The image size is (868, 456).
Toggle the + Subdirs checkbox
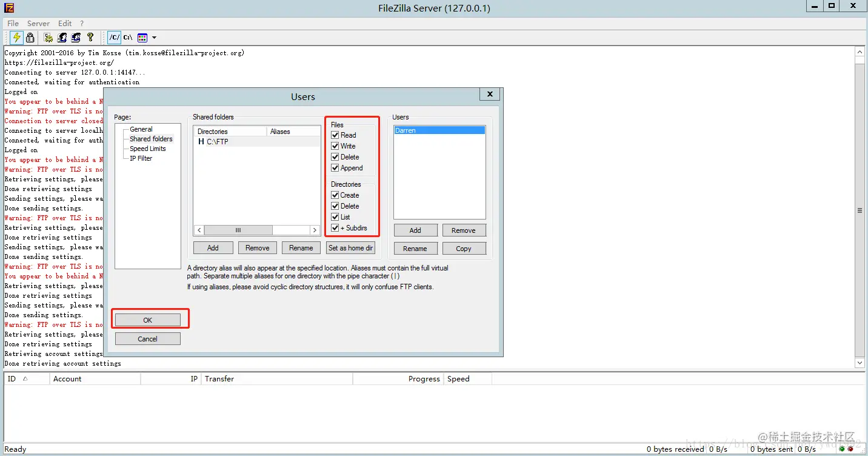coord(335,228)
